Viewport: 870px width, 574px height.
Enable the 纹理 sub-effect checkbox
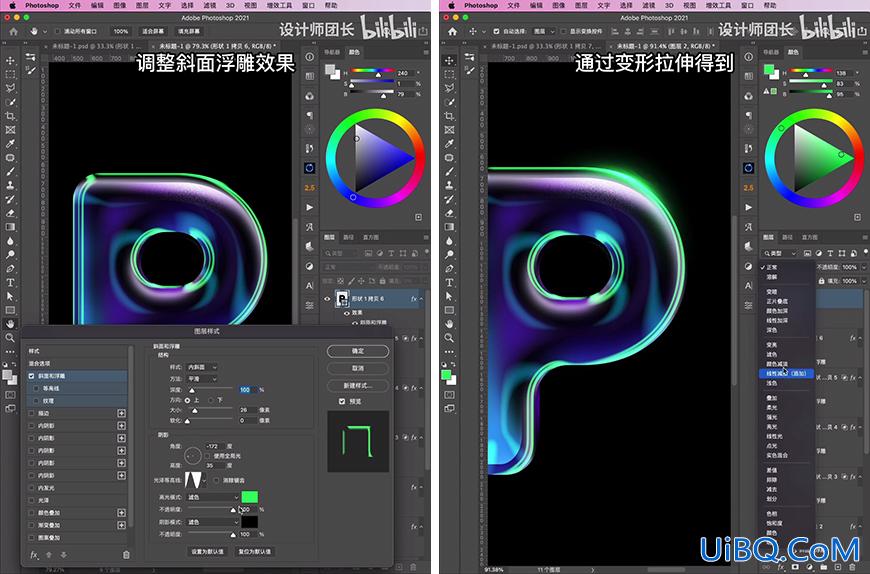coord(37,400)
